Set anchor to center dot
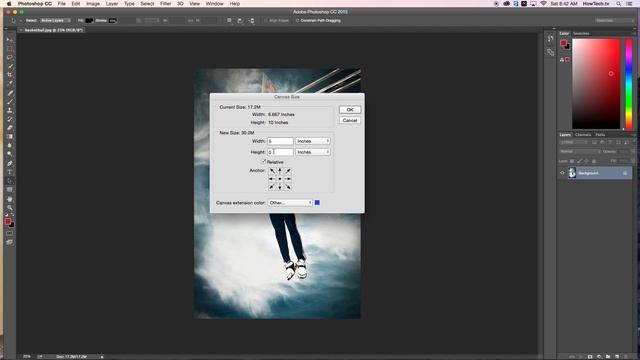 280,179
